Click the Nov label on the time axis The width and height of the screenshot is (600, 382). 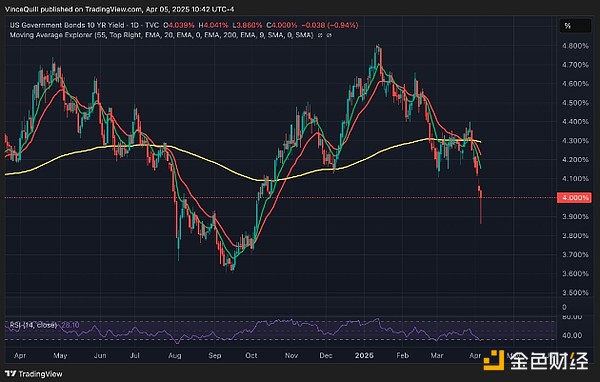point(291,356)
